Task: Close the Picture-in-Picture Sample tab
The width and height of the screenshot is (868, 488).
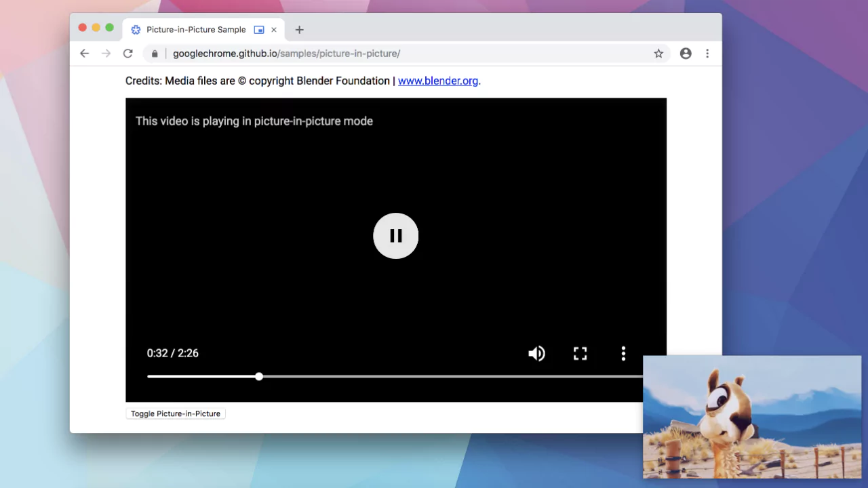Action: coord(274,30)
